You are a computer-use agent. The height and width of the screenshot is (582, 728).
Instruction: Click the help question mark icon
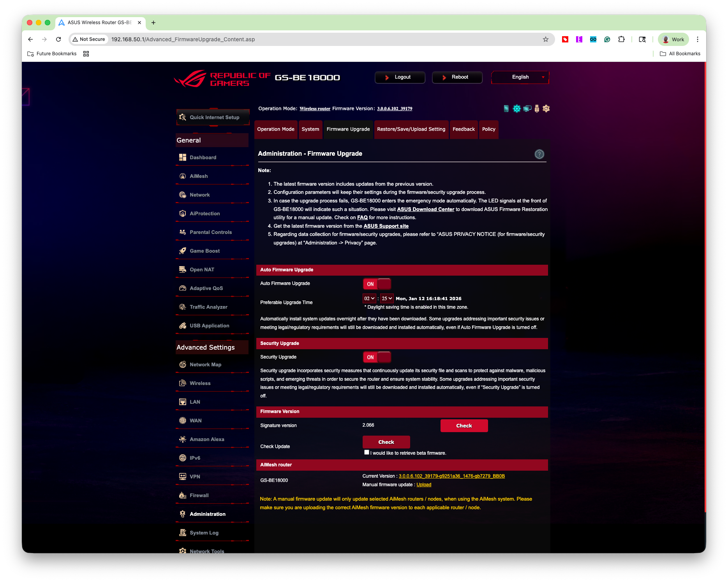[539, 154]
